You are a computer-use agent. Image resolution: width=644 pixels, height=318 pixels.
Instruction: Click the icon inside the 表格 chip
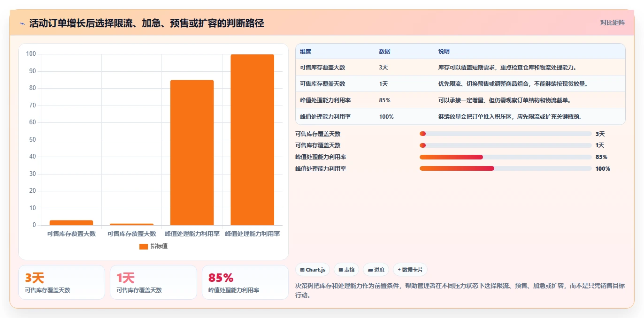[341, 270]
